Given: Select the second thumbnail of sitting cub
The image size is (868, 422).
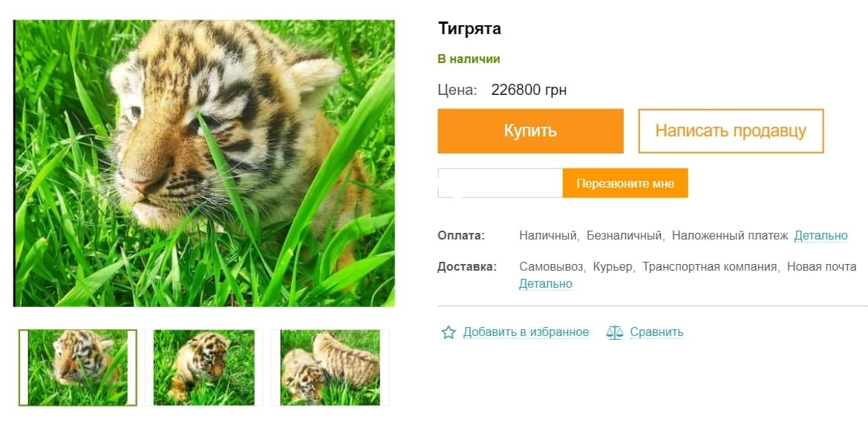Looking at the screenshot, I should [x=204, y=368].
